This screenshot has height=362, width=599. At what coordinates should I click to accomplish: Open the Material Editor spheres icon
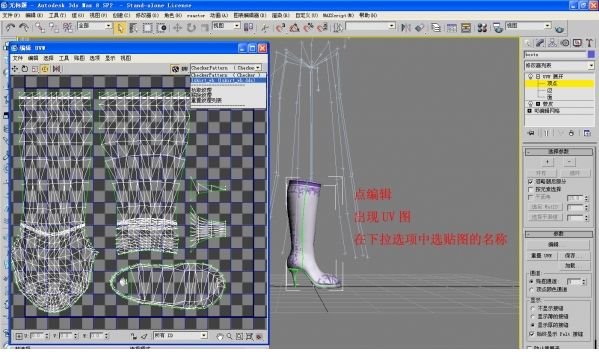(x=482, y=28)
